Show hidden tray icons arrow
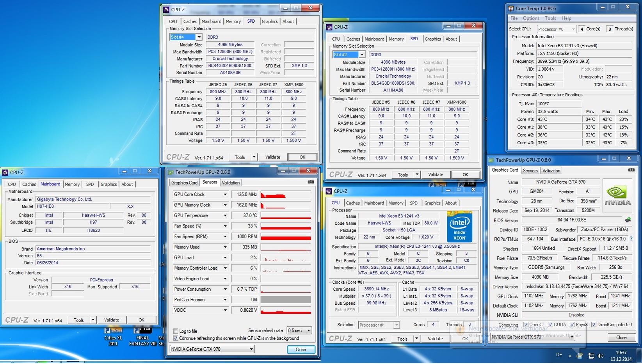 570,355
